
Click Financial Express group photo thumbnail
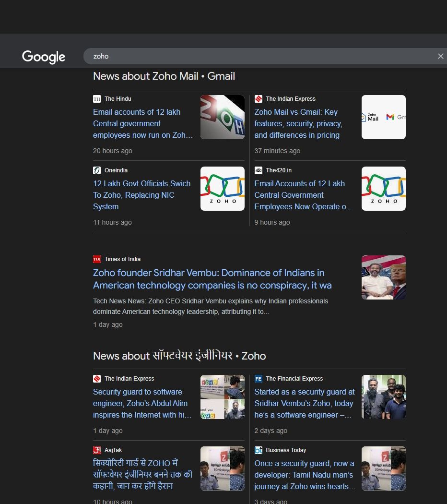pos(383,397)
